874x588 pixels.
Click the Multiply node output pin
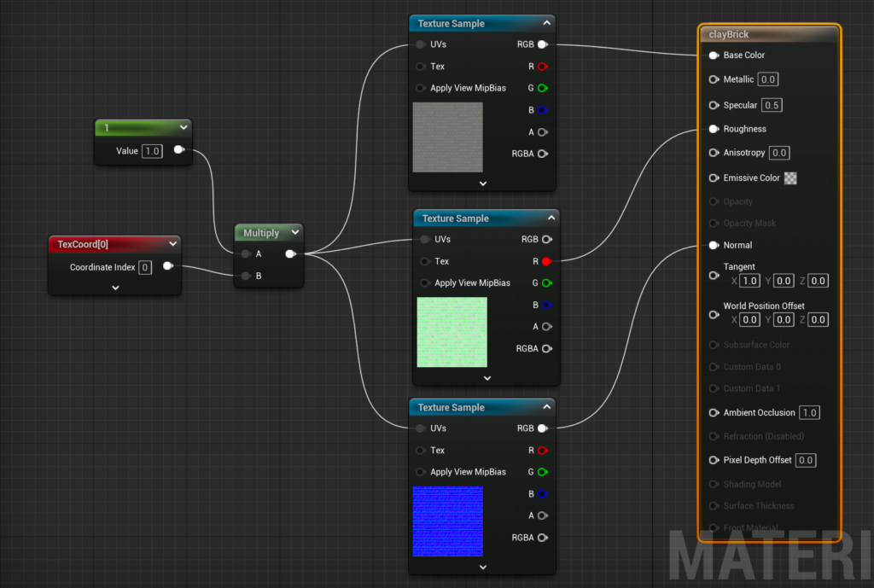290,253
